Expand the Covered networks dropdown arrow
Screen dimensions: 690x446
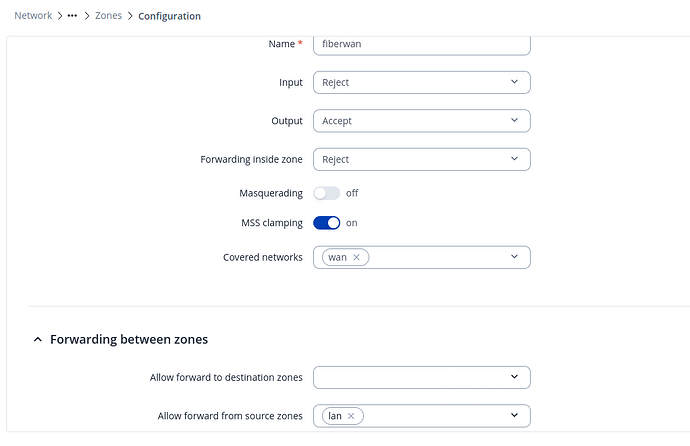tap(514, 257)
